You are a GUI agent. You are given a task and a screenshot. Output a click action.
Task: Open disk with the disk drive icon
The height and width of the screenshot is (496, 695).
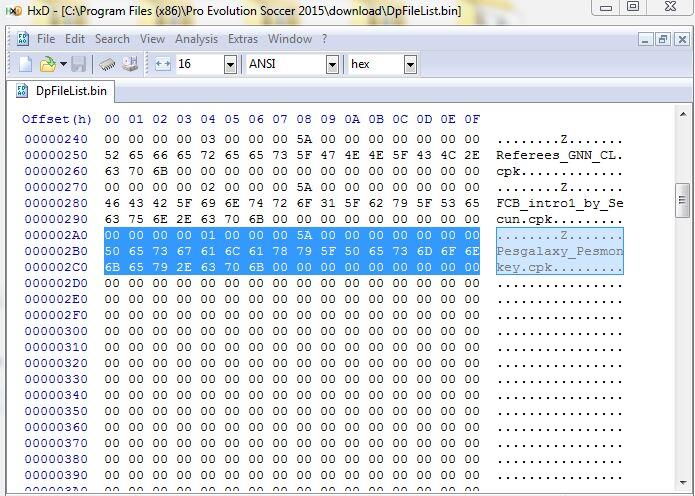click(x=130, y=64)
